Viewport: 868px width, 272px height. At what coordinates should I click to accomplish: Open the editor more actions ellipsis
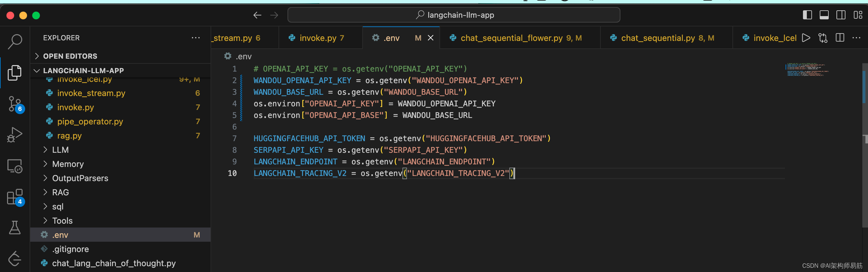tap(856, 38)
